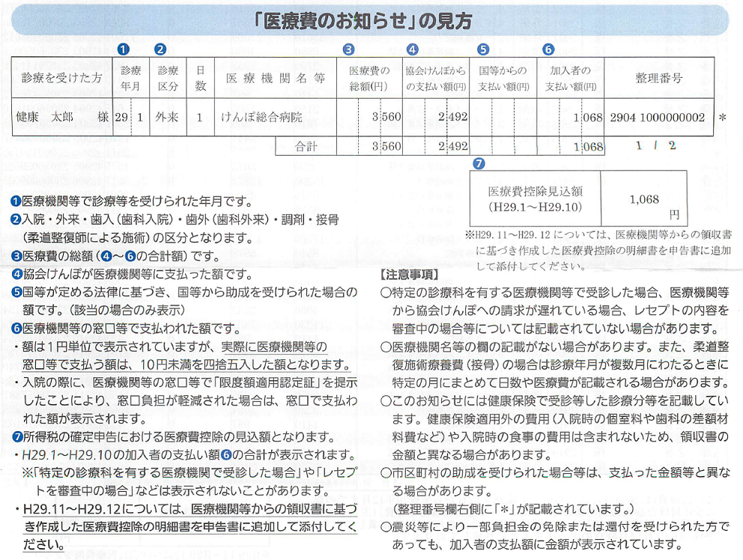Viewport: 743px width, 560px height.
Task: Click the 医療機関名等 column header
Action: pyautogui.click(x=276, y=78)
